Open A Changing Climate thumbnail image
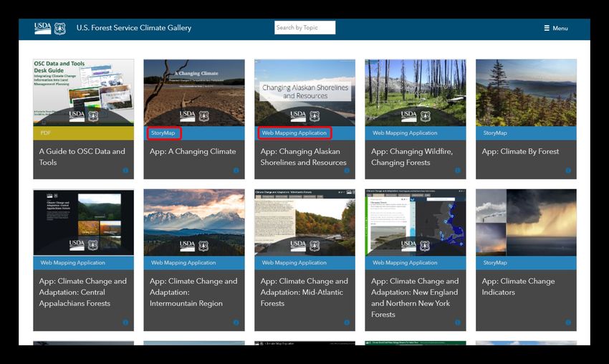The width and height of the screenshot is (609, 364). pos(194,92)
